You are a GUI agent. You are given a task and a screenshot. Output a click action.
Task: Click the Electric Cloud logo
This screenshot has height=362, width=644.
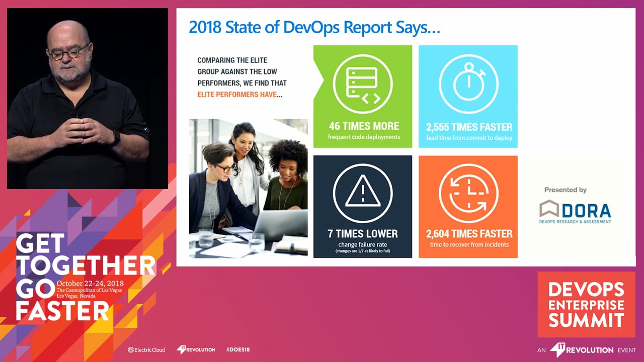pyautogui.click(x=146, y=349)
